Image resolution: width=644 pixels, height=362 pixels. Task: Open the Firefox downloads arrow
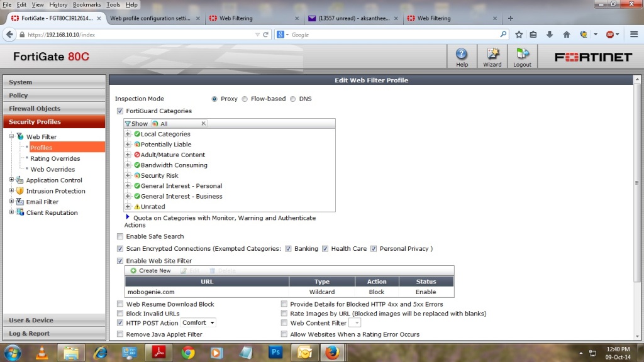coord(550,35)
